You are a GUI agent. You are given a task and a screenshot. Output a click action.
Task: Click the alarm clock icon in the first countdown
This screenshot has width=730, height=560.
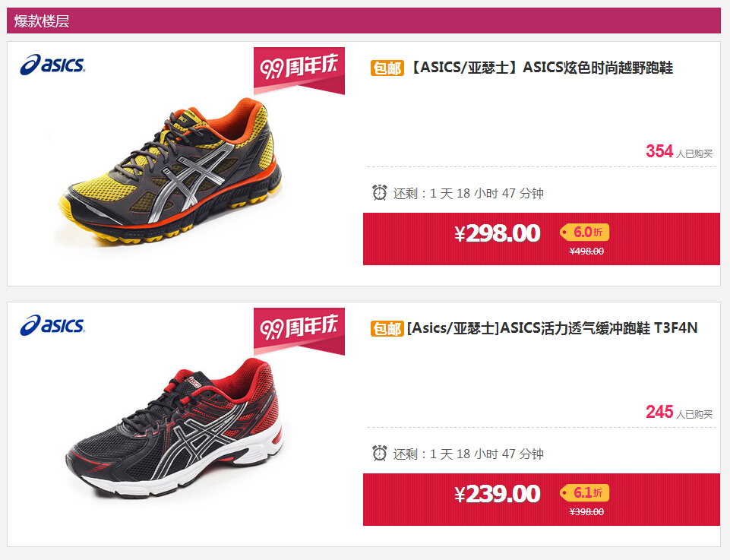pos(379,192)
